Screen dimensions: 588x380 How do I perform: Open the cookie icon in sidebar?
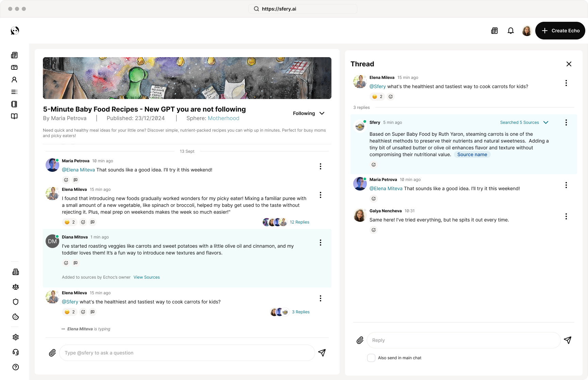point(16,317)
